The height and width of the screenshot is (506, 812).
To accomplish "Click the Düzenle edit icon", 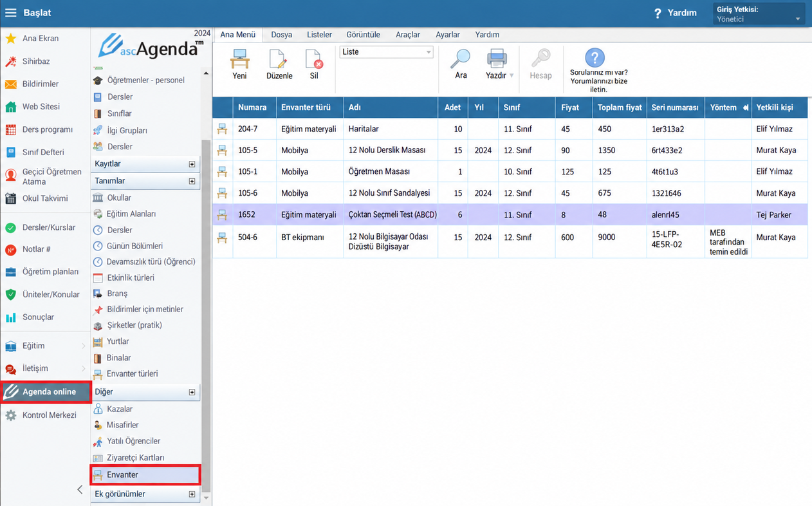I will pos(279,59).
